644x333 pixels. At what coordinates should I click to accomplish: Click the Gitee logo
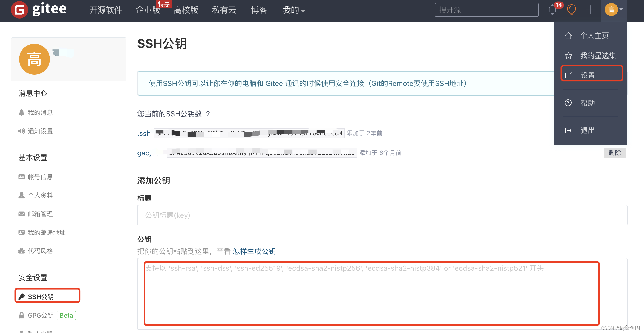tap(38, 9)
